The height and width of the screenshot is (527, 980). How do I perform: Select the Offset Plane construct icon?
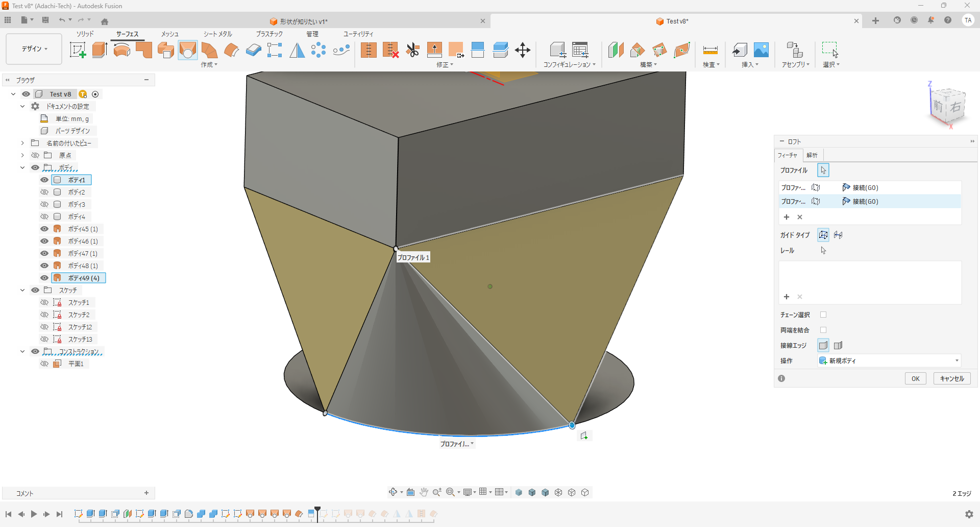click(x=616, y=50)
